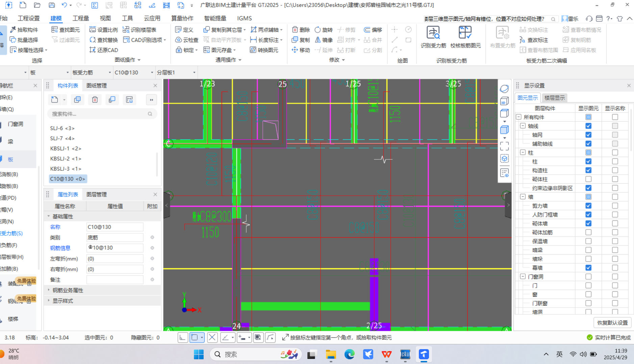The height and width of the screenshot is (364, 634).
Task: Click the fit-to-screen icon on canvas toolbar
Action: tap(504, 146)
